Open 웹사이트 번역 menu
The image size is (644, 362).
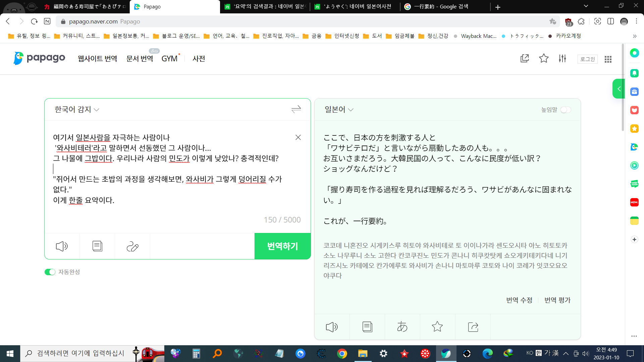pos(97,59)
